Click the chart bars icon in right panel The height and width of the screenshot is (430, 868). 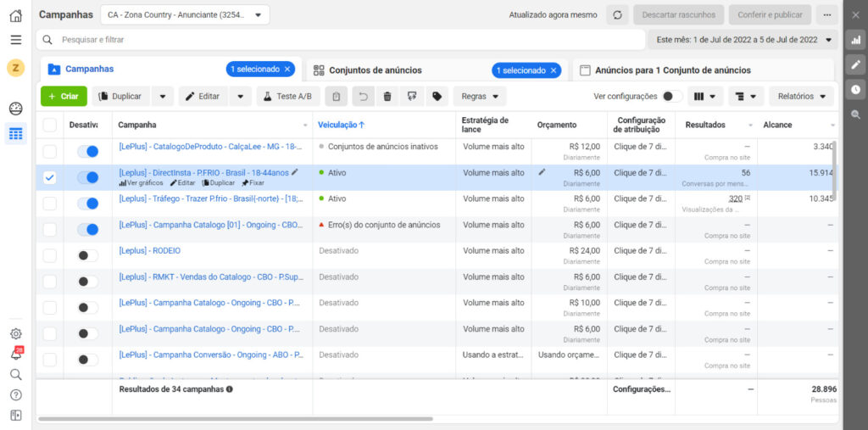[x=855, y=40]
